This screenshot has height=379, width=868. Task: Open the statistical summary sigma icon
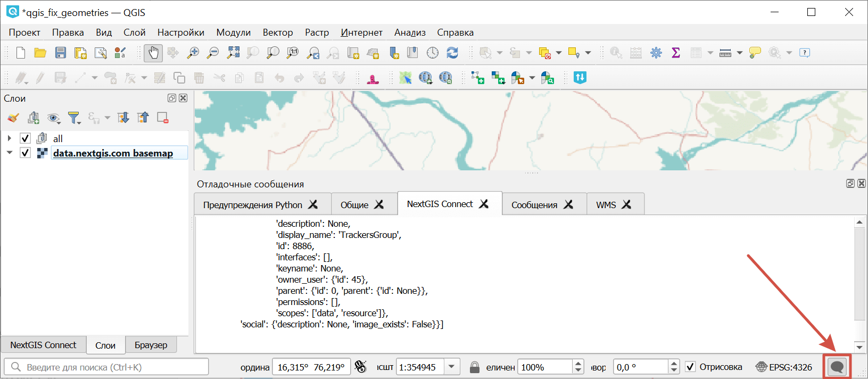tap(676, 53)
